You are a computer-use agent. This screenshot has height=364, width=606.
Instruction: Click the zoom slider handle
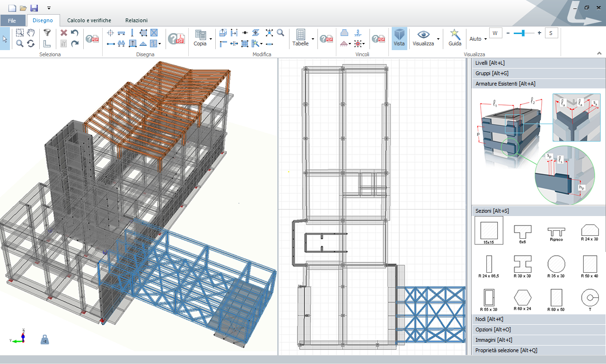point(522,33)
